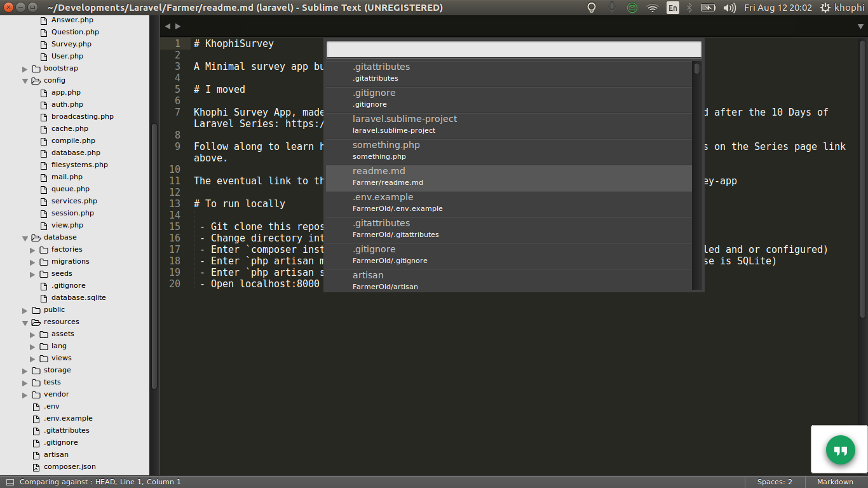This screenshot has width=868, height=488.
Task: Toggle side bar via status bar panel icon
Action: click(x=10, y=482)
